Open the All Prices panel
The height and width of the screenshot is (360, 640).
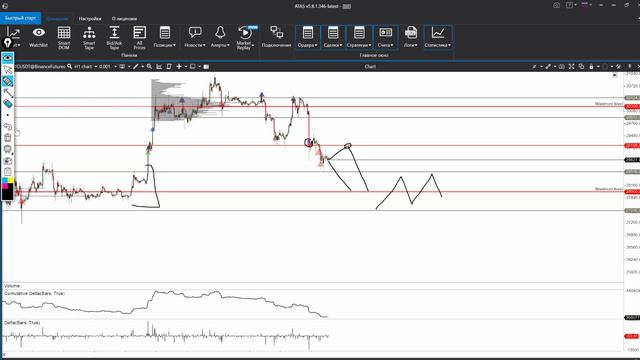[139, 38]
